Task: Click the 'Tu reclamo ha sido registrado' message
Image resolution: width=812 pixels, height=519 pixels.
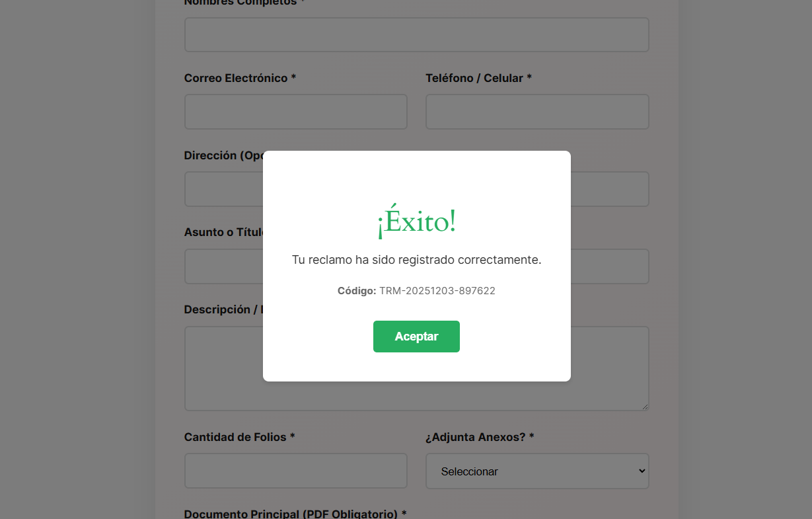Action: click(x=416, y=260)
